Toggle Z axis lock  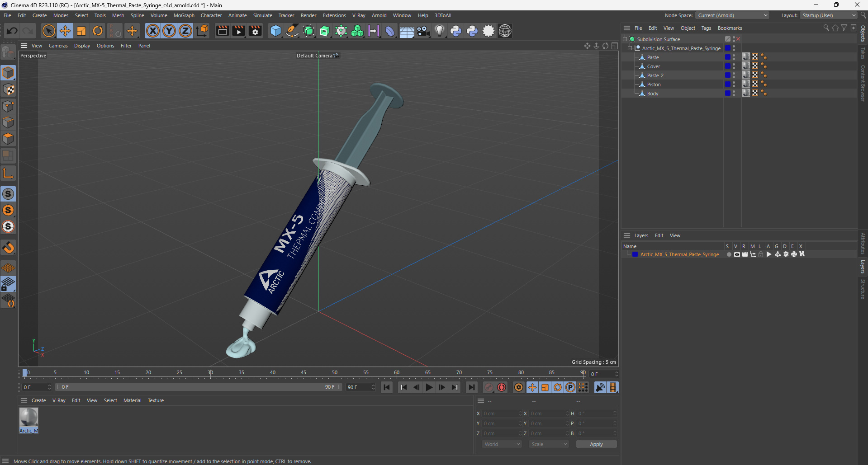click(185, 31)
